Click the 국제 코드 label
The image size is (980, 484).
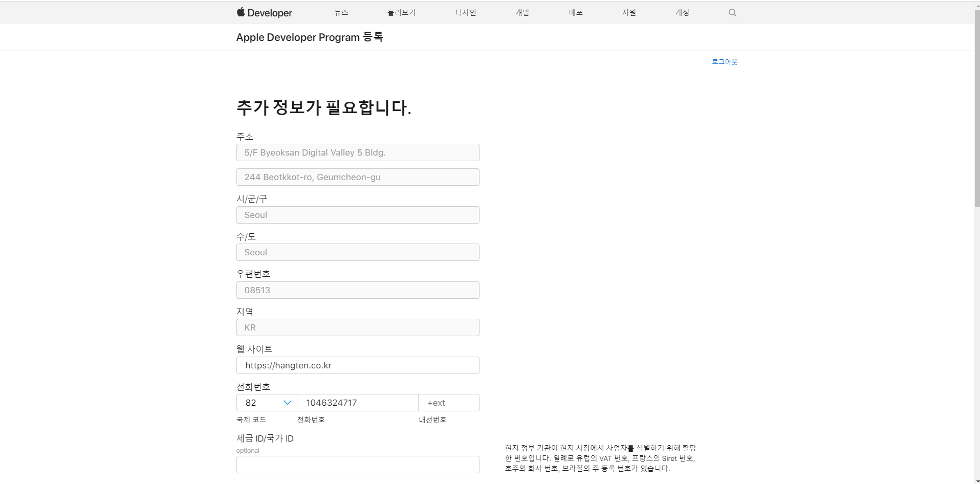(x=251, y=420)
